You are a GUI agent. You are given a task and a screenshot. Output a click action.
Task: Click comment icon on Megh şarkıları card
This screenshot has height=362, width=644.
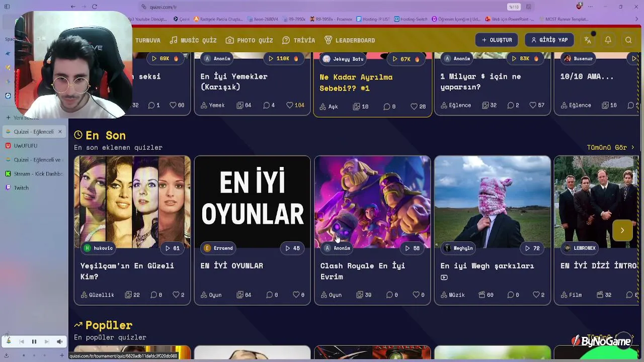[x=510, y=295]
